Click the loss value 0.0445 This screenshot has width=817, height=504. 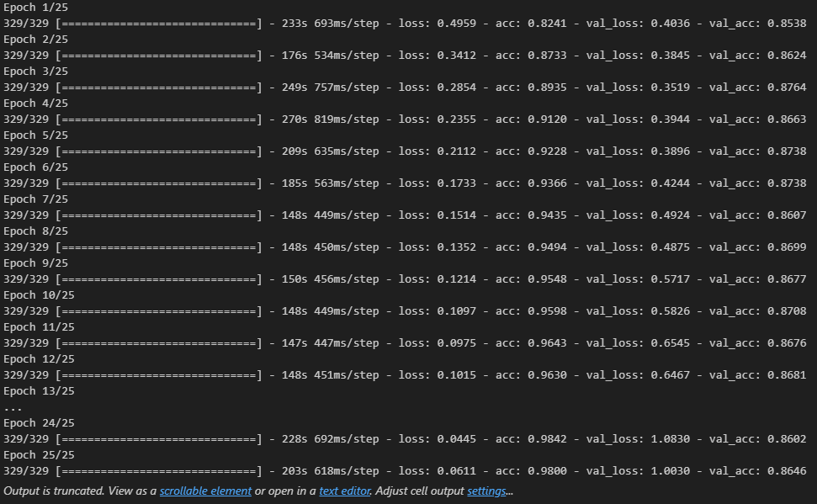(x=456, y=439)
